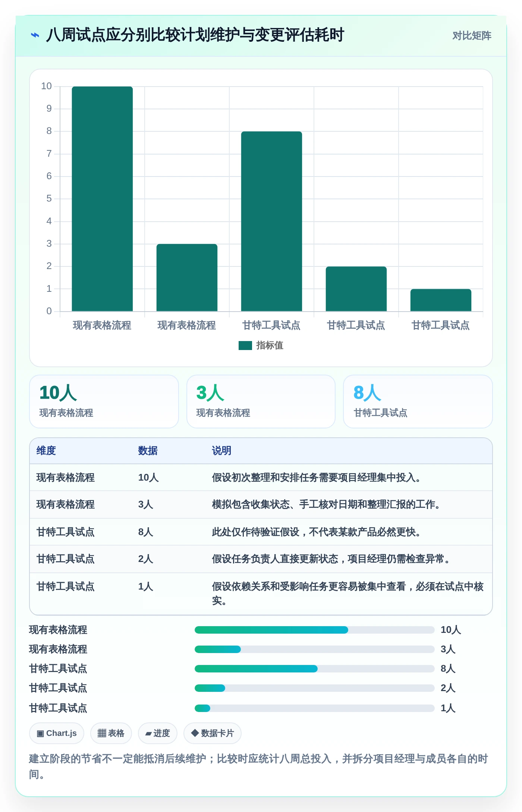522x812 pixels.
Task: Click the table cell 10人
Action: (x=148, y=478)
